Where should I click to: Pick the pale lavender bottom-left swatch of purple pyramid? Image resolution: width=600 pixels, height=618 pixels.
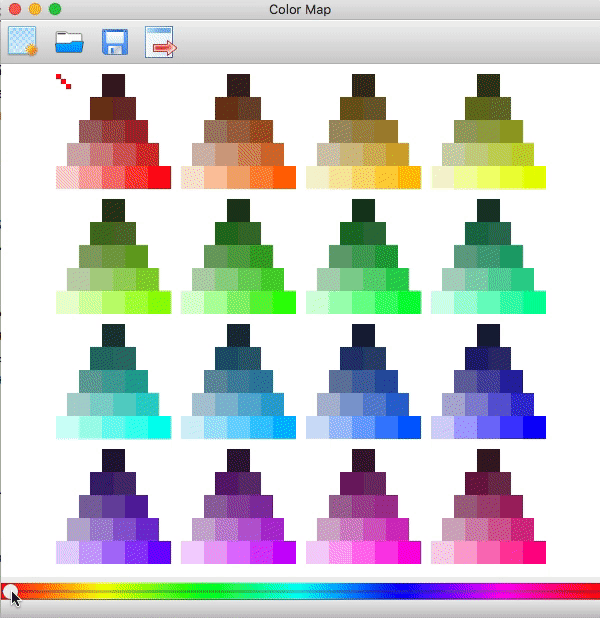click(x=67, y=552)
